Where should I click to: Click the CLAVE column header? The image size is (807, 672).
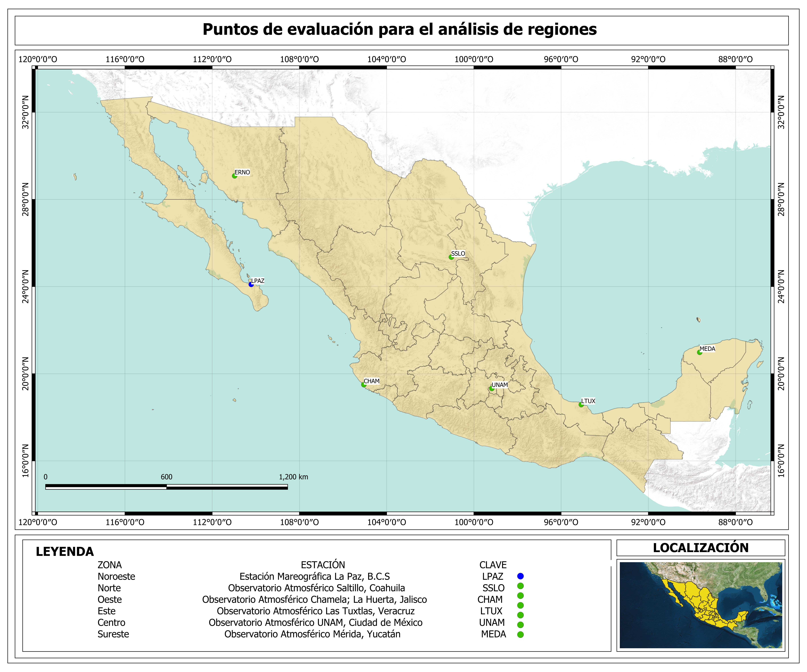[493, 565]
